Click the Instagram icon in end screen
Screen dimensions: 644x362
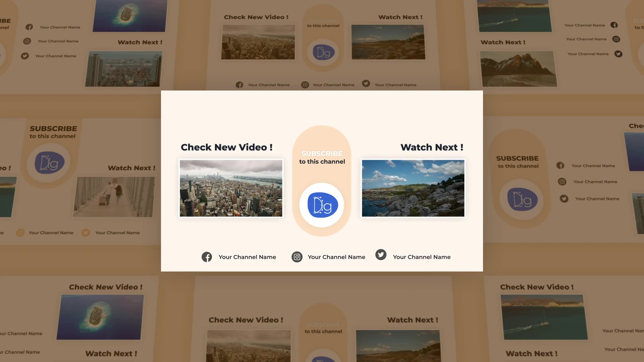[296, 257]
